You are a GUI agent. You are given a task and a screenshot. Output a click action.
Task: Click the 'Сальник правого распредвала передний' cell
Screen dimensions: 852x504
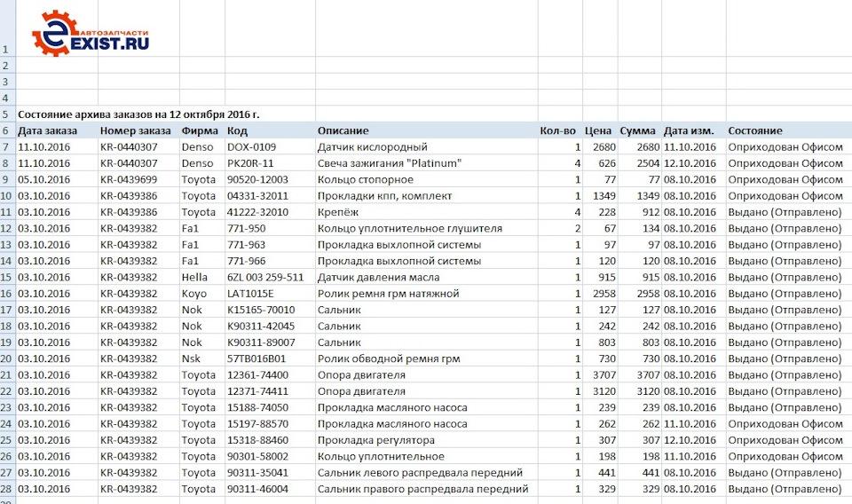point(422,489)
